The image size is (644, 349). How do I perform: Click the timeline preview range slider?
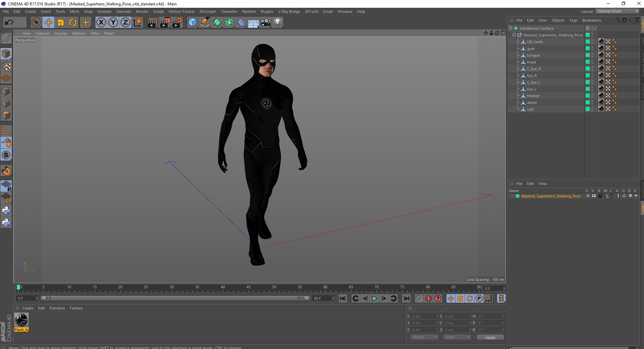(x=175, y=298)
